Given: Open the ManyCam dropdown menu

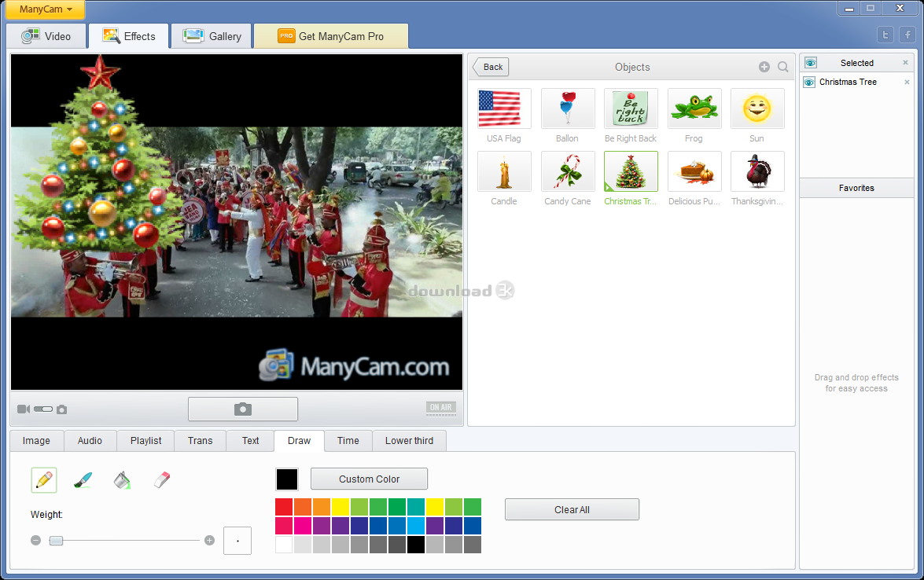Looking at the screenshot, I should (46, 9).
